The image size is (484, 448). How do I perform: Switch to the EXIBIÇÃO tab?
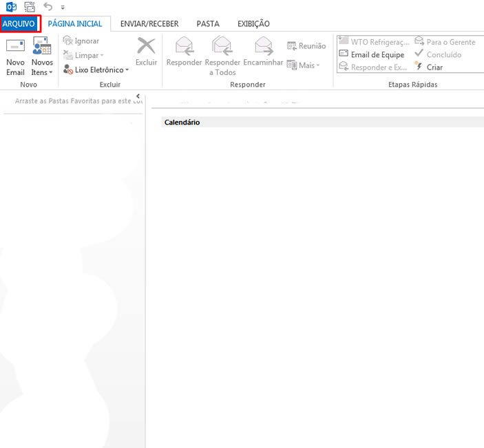[x=253, y=24]
